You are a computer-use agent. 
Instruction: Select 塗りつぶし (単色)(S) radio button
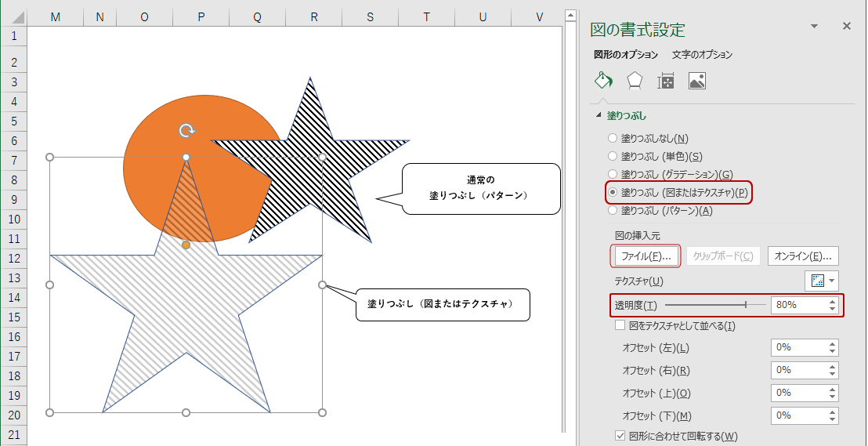tap(613, 156)
